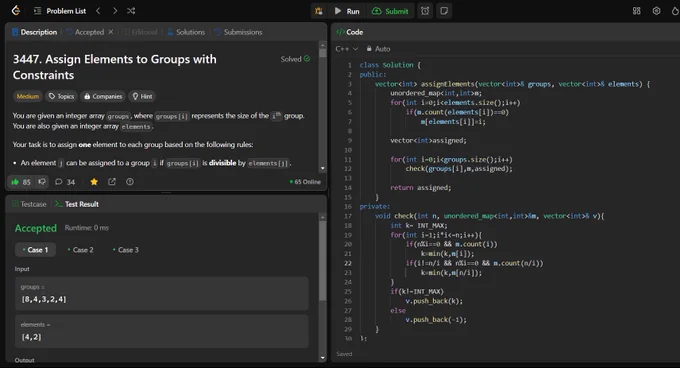Open the C++ language dropdown
The width and height of the screenshot is (680, 368).
pos(347,49)
